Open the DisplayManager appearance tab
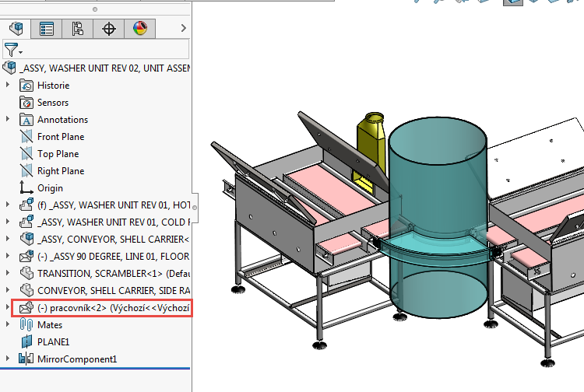584x392 pixels. click(x=140, y=28)
